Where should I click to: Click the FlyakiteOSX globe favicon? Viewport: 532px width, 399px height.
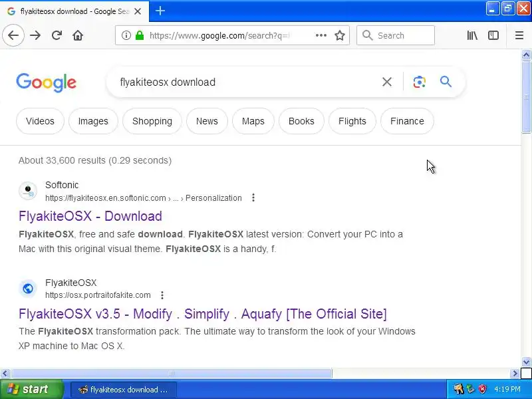[28, 289]
